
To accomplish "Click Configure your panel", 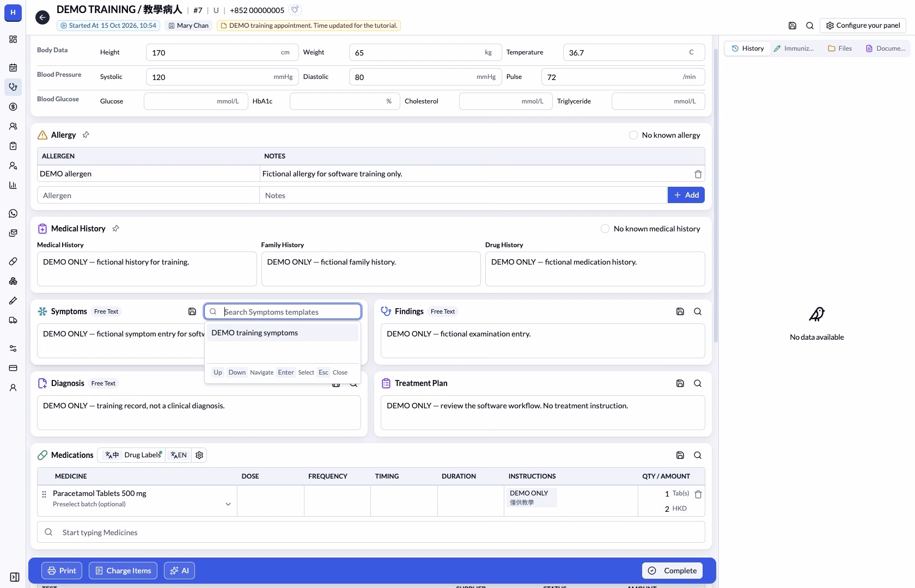I will click(863, 26).
